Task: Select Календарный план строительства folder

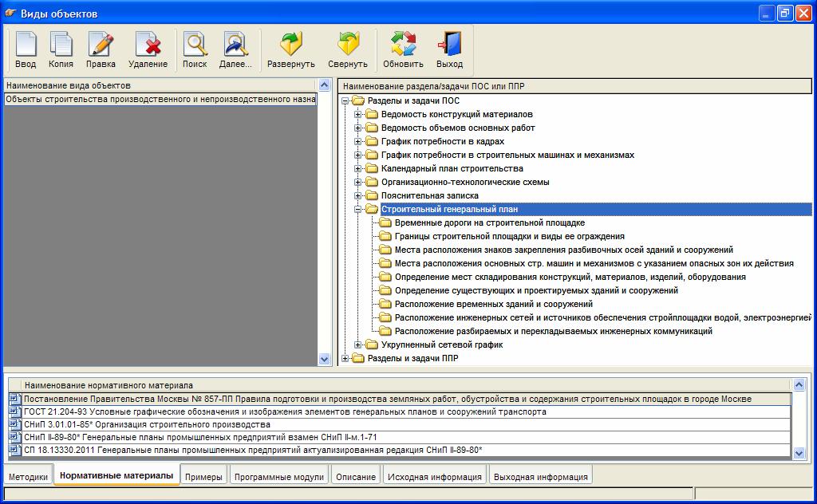Action: point(452,169)
